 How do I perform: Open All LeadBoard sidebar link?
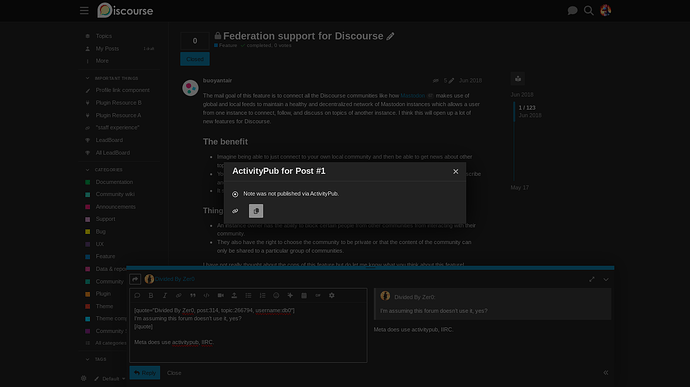tap(113, 153)
